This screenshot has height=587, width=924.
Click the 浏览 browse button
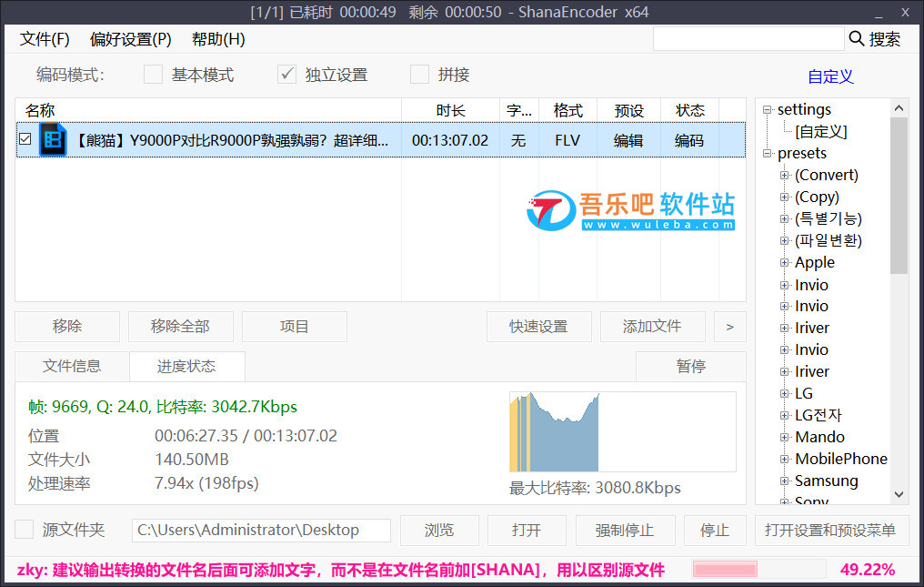439,530
